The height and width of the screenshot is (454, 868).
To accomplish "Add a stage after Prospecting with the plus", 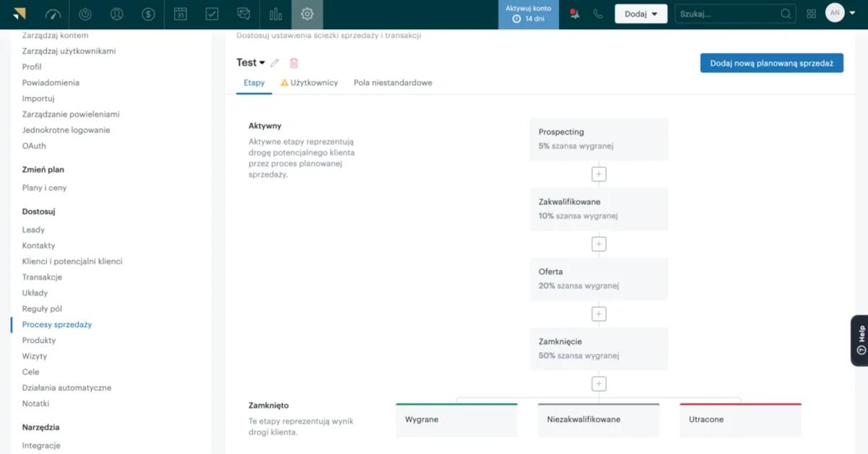I will tap(599, 175).
